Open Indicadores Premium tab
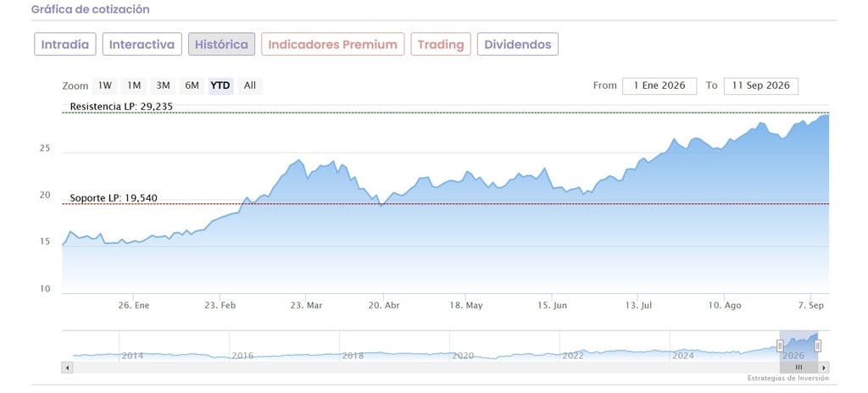 (x=332, y=44)
